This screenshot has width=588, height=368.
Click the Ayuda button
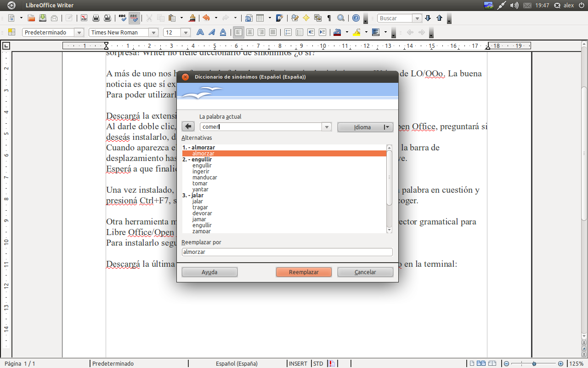[x=209, y=272]
